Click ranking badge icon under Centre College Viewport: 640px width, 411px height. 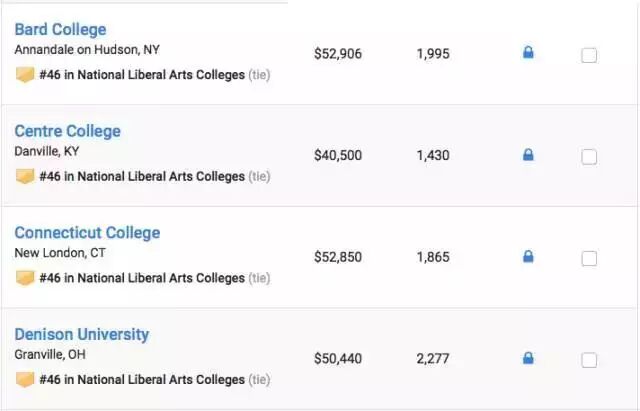coord(25,177)
